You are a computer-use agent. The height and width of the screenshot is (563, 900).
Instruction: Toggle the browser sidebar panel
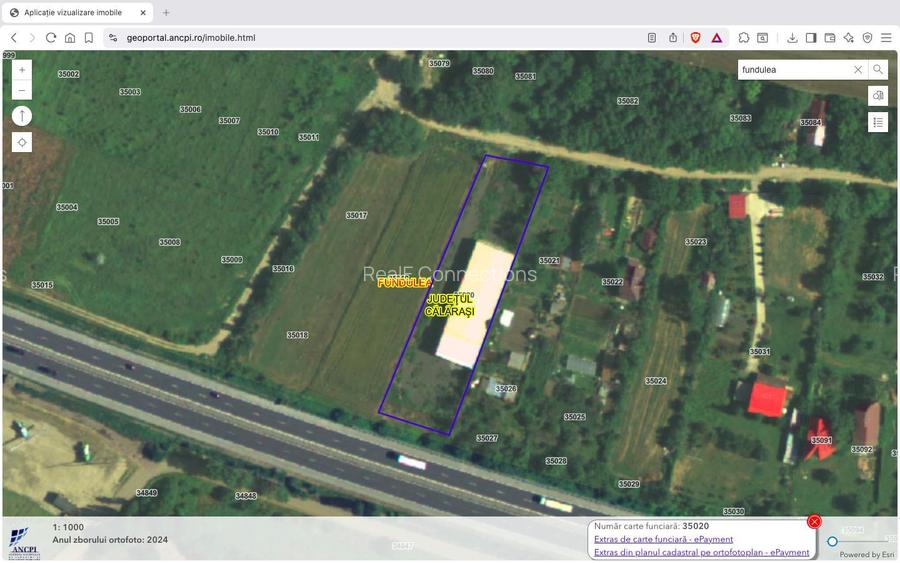click(811, 38)
